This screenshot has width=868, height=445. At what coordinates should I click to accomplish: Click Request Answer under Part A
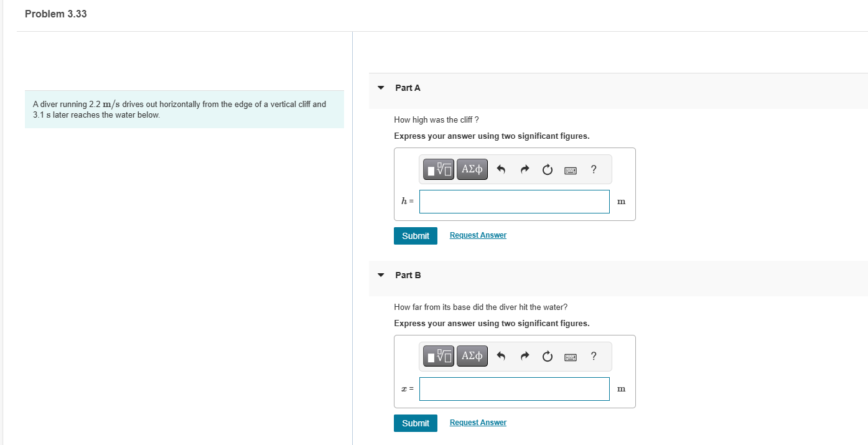tap(478, 235)
